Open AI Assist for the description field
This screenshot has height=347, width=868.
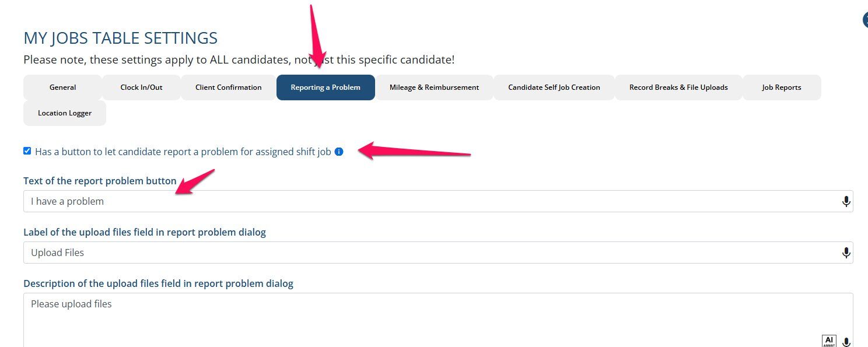(829, 340)
